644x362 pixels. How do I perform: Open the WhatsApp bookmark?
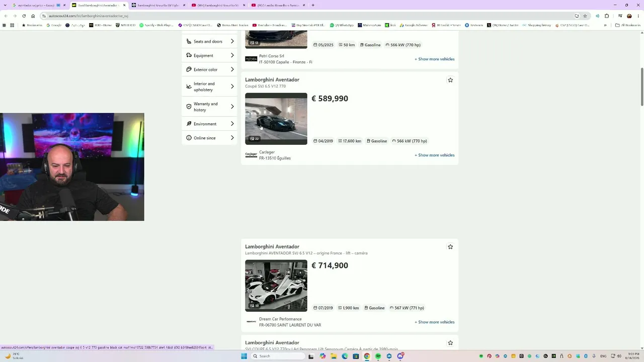tap(342, 25)
